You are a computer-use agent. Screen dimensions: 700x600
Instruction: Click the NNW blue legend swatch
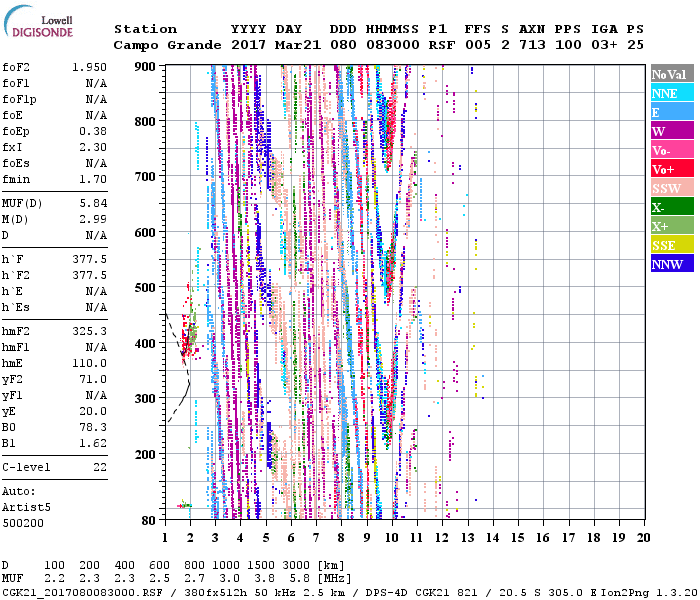coord(672,264)
